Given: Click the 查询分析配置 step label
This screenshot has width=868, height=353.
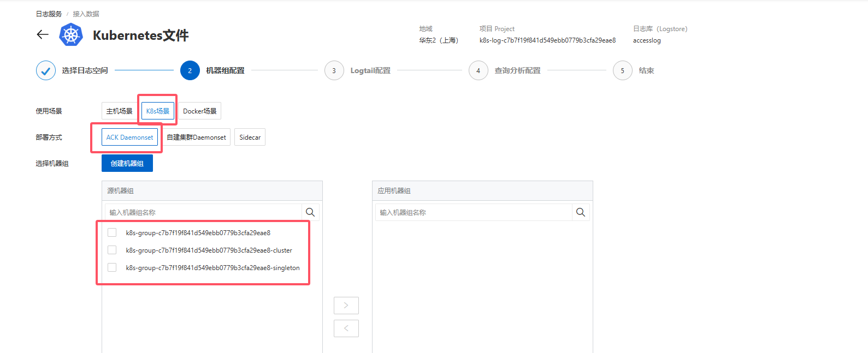Looking at the screenshot, I should tap(517, 70).
